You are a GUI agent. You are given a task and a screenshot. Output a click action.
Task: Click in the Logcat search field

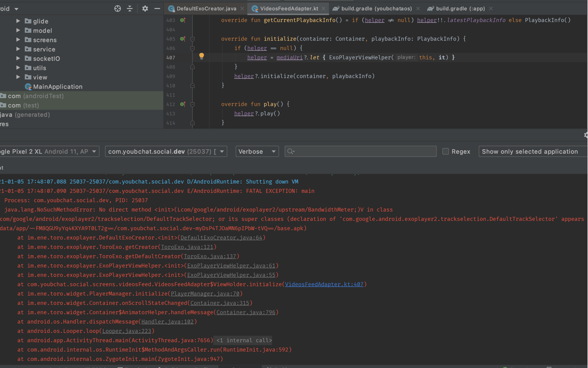tap(361, 151)
